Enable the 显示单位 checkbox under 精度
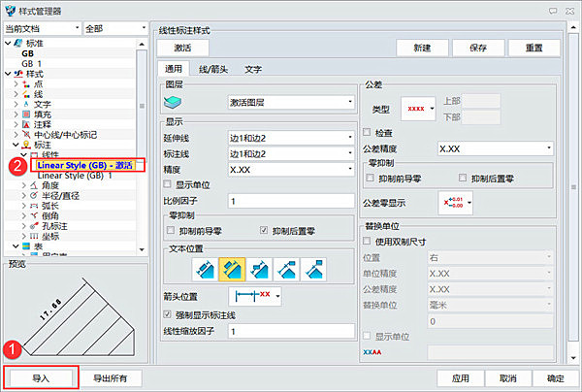 click(170, 183)
